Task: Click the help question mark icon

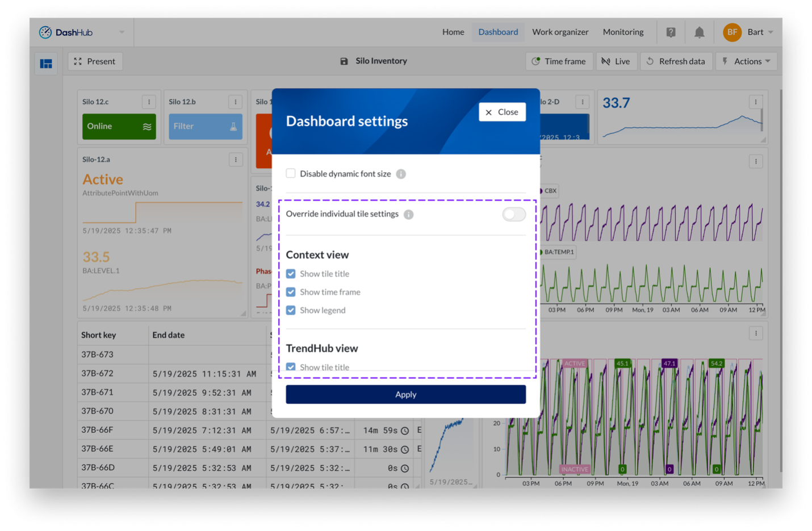Action: [x=671, y=32]
